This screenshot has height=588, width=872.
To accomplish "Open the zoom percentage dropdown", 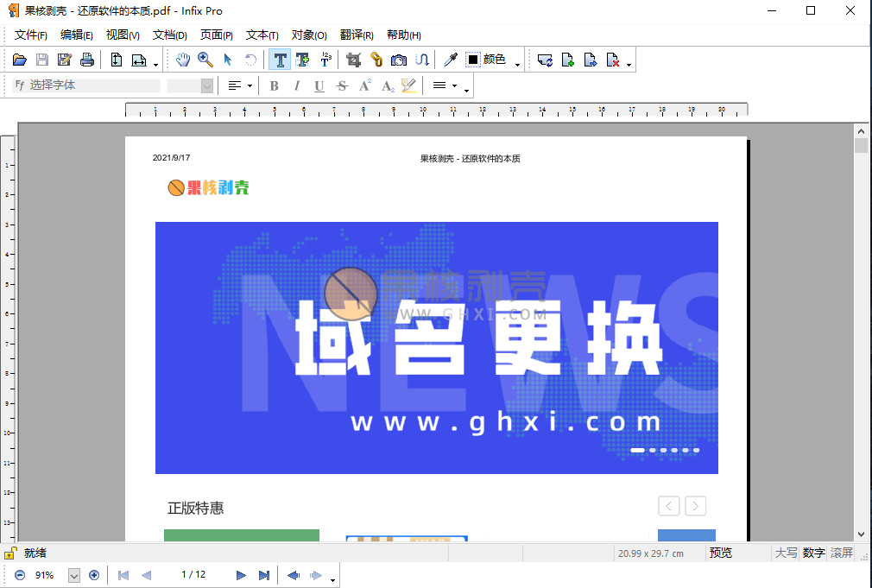I will coord(73,575).
